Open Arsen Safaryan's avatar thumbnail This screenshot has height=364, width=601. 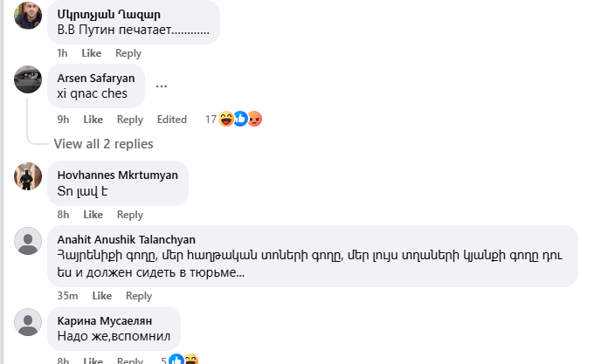pyautogui.click(x=28, y=79)
